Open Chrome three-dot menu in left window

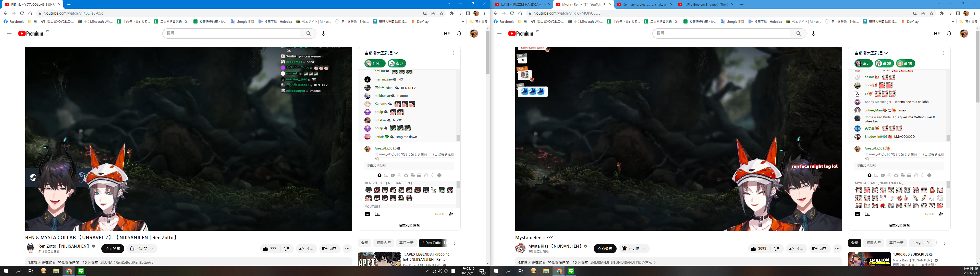(x=484, y=13)
